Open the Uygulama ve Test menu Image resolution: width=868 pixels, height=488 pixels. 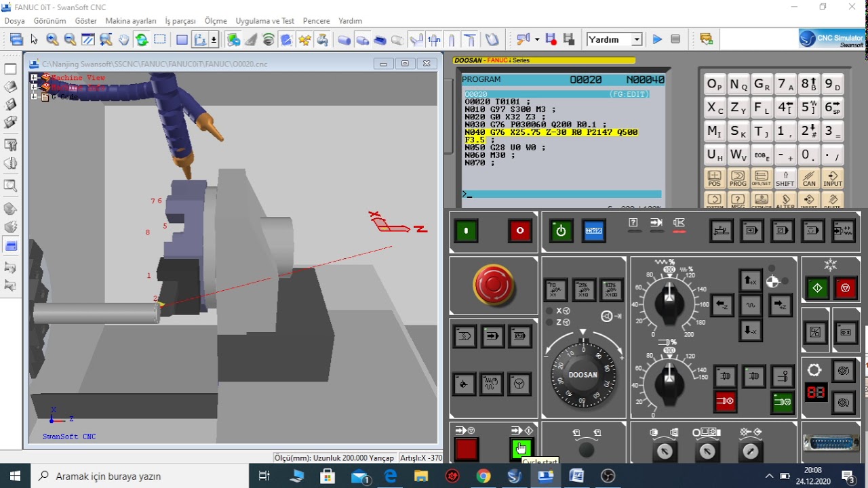pos(266,21)
